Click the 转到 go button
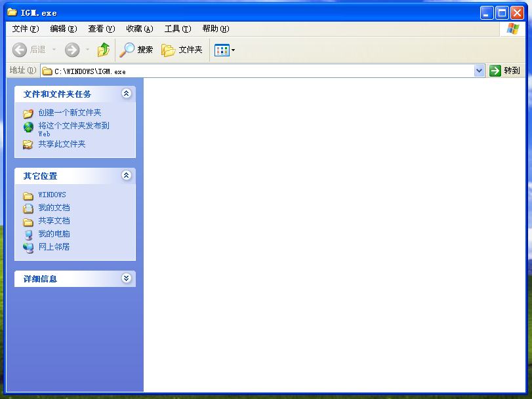 click(504, 71)
